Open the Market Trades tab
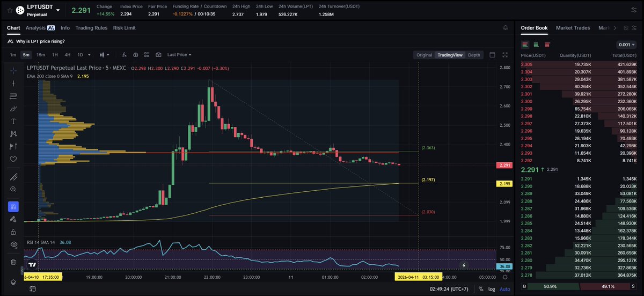The height and width of the screenshot is (296, 644). [x=573, y=27]
